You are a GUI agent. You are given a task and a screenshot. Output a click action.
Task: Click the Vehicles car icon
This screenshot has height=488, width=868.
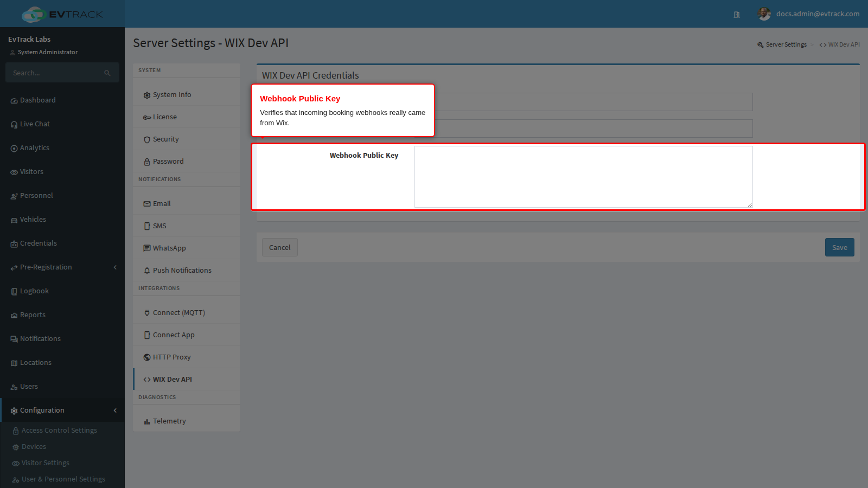(14, 220)
